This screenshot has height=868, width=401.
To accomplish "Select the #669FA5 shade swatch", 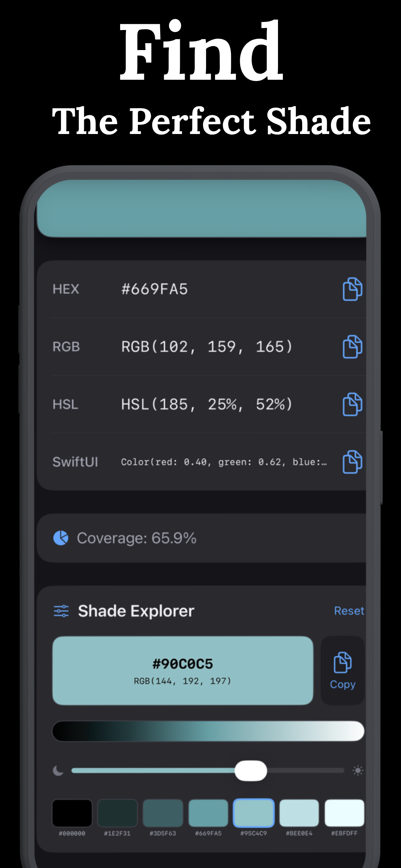I will (208, 813).
